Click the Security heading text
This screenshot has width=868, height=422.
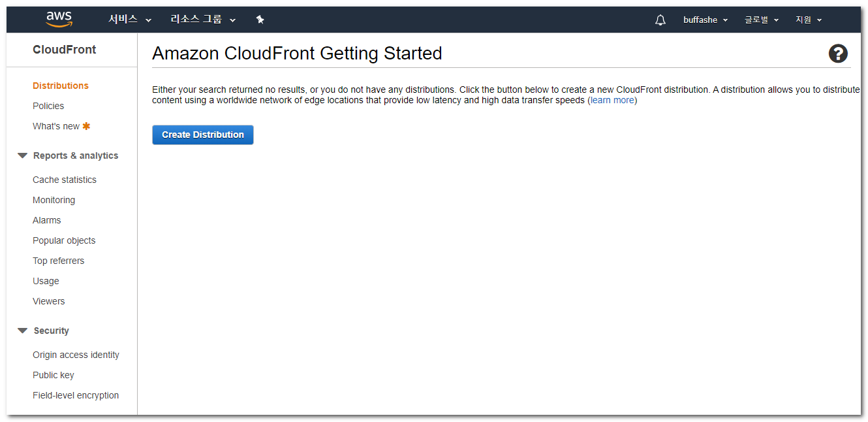pos(52,331)
